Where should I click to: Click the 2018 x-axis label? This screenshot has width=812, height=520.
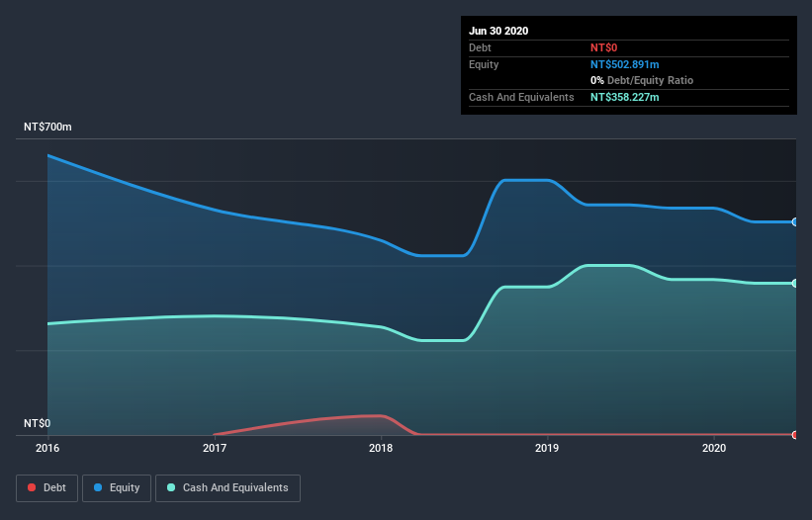click(381, 448)
